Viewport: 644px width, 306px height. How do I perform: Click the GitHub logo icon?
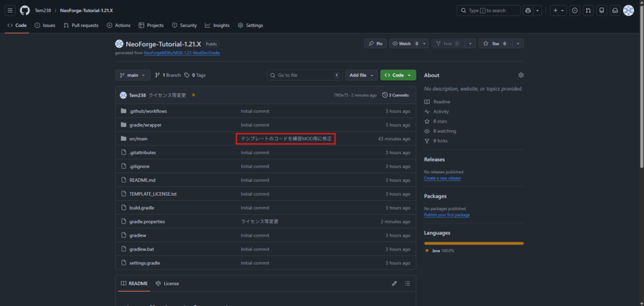(25, 11)
